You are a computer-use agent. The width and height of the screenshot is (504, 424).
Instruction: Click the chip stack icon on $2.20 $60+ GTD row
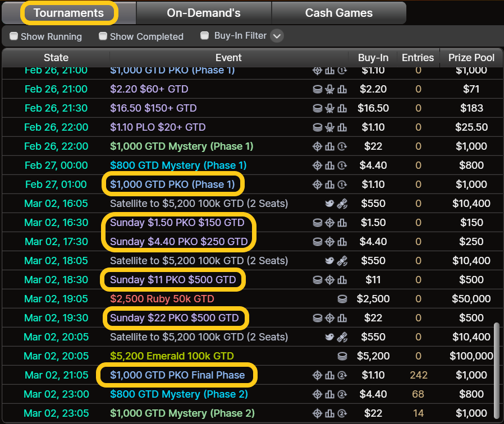(x=318, y=89)
